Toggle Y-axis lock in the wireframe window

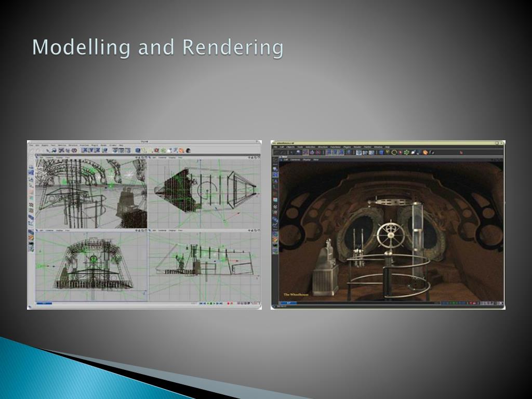(91, 150)
